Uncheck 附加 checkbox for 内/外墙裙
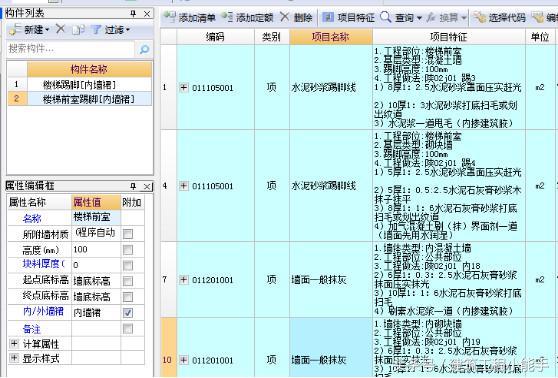The height and width of the screenshot is (378, 558). (x=128, y=313)
